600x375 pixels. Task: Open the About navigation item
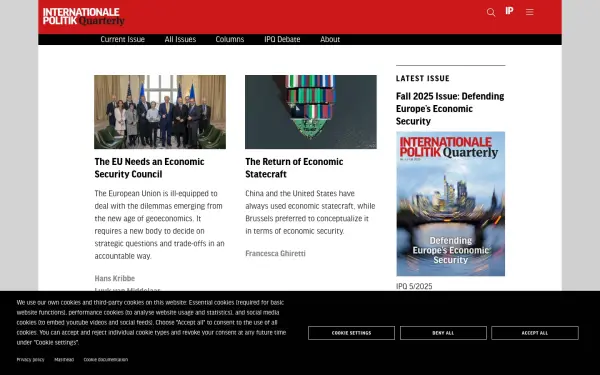coord(330,39)
